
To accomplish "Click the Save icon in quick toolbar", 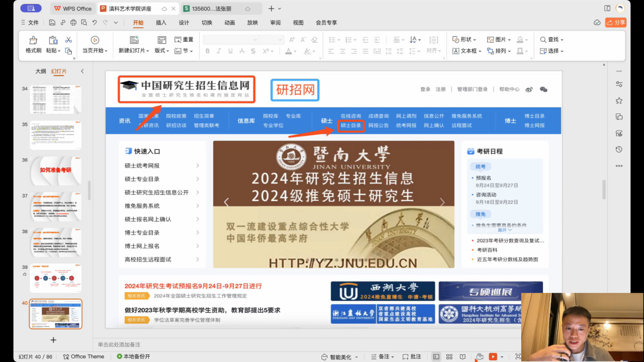I will click(x=52, y=23).
